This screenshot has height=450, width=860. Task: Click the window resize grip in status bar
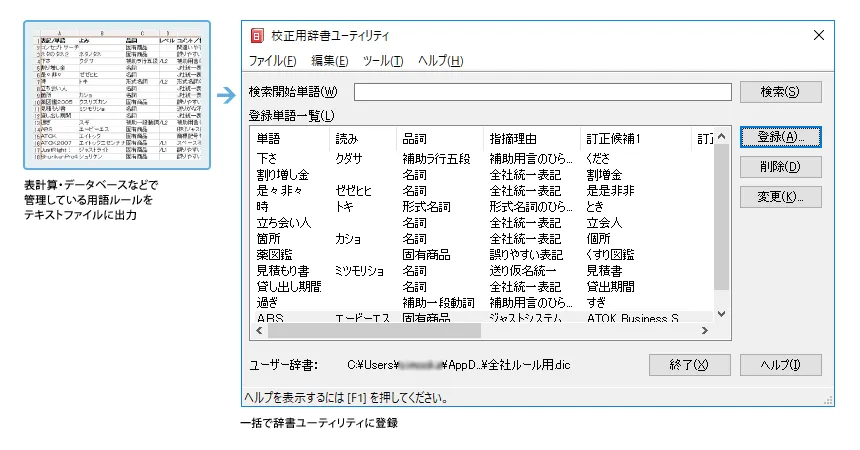pos(828,401)
